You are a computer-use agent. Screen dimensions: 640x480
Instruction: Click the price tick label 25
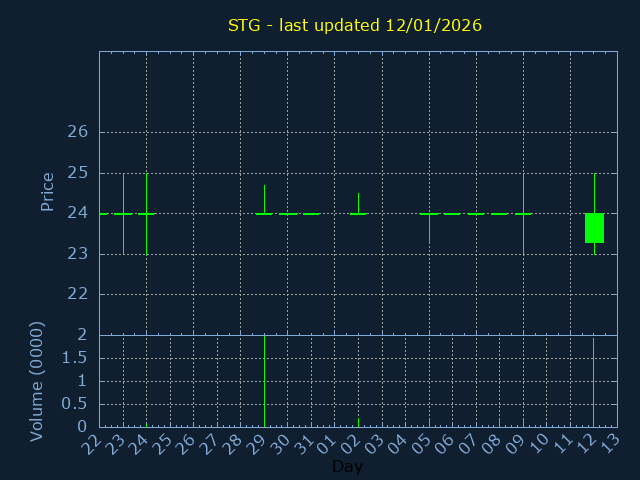click(x=78, y=173)
